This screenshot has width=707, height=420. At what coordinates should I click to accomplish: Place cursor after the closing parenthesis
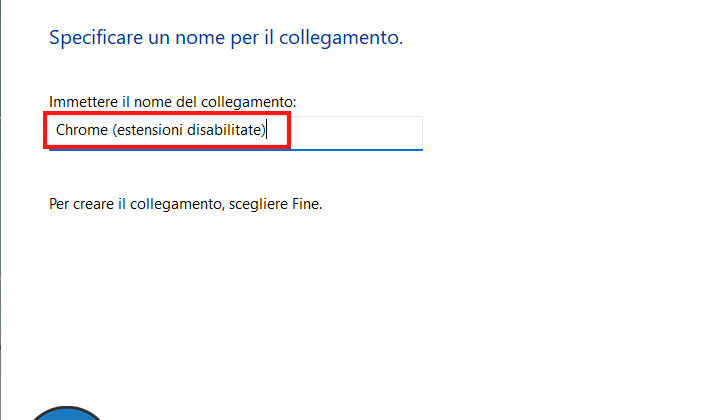click(268, 131)
